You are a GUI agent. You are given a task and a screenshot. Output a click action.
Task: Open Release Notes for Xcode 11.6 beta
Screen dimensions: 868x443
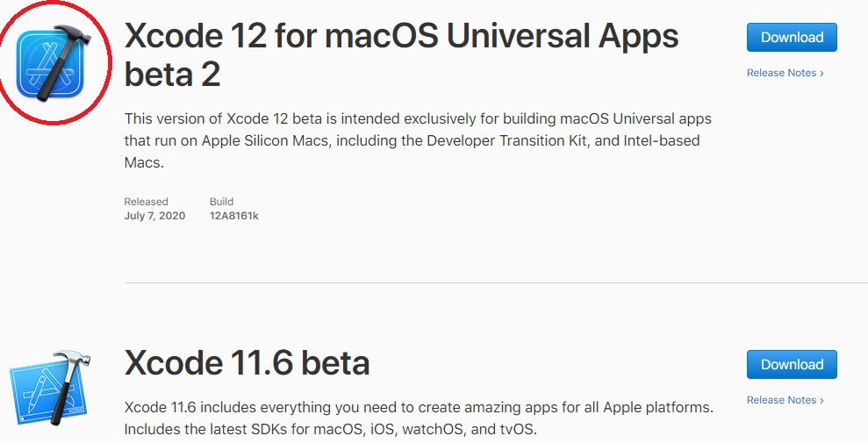click(781, 400)
